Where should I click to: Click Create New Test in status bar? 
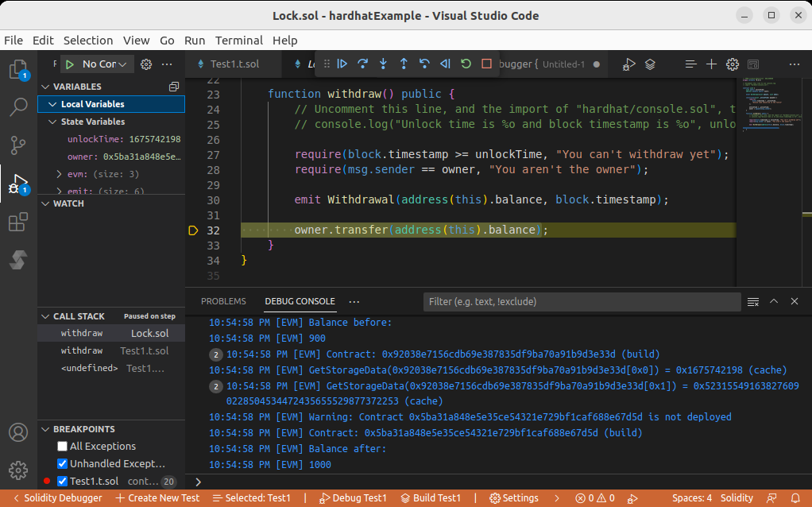[x=157, y=498]
